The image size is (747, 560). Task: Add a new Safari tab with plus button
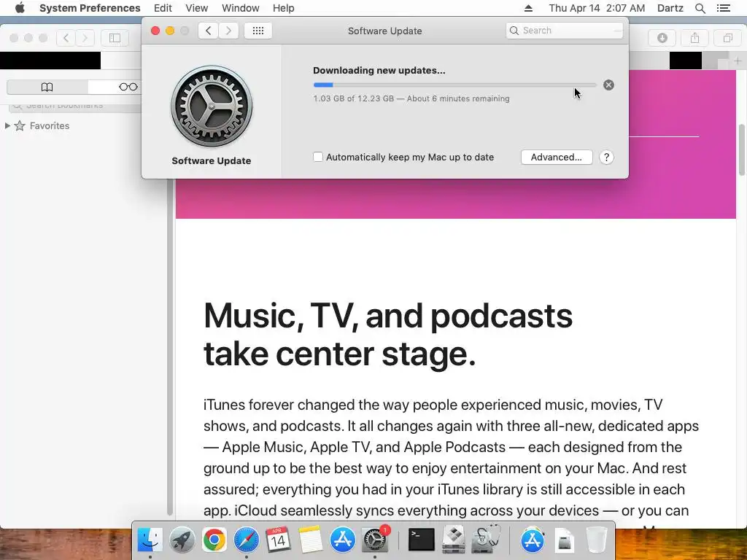tap(738, 61)
